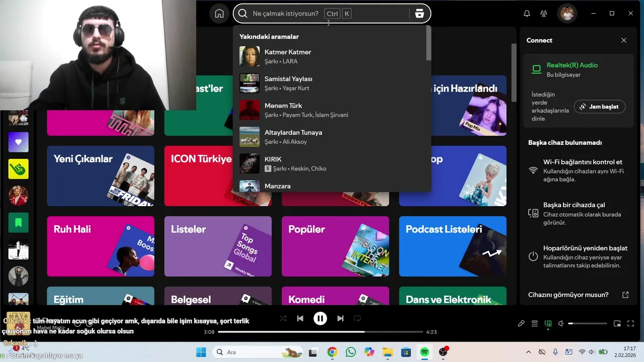Image resolution: width=644 pixels, height=362 pixels.
Task: Open Windows Start menu
Action: tap(201, 352)
